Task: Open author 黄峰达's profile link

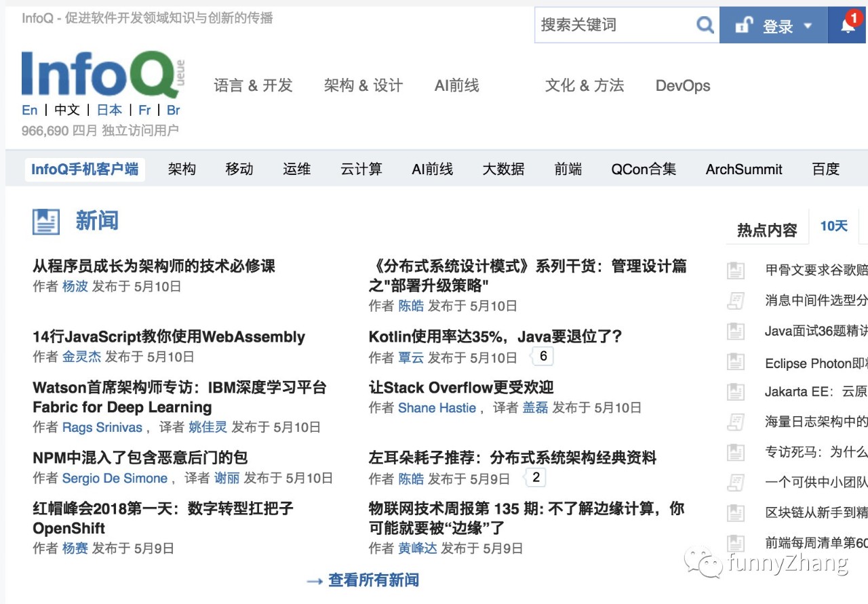Action: (418, 548)
